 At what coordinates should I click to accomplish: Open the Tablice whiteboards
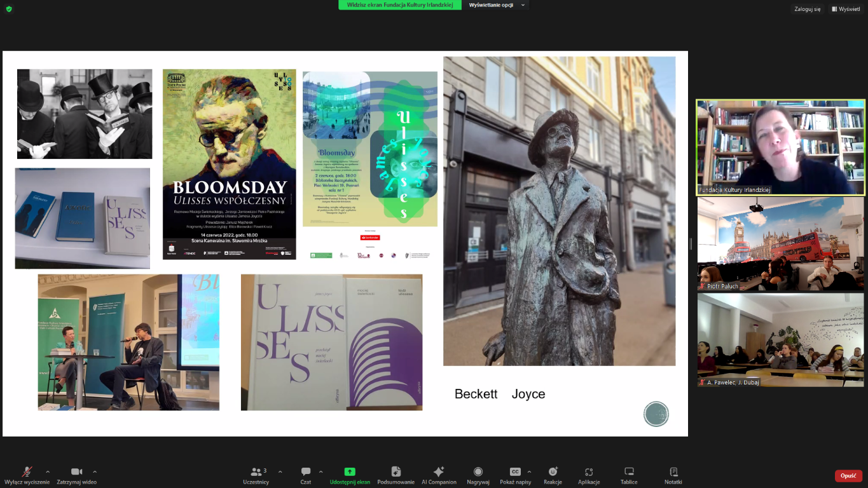pos(629,475)
